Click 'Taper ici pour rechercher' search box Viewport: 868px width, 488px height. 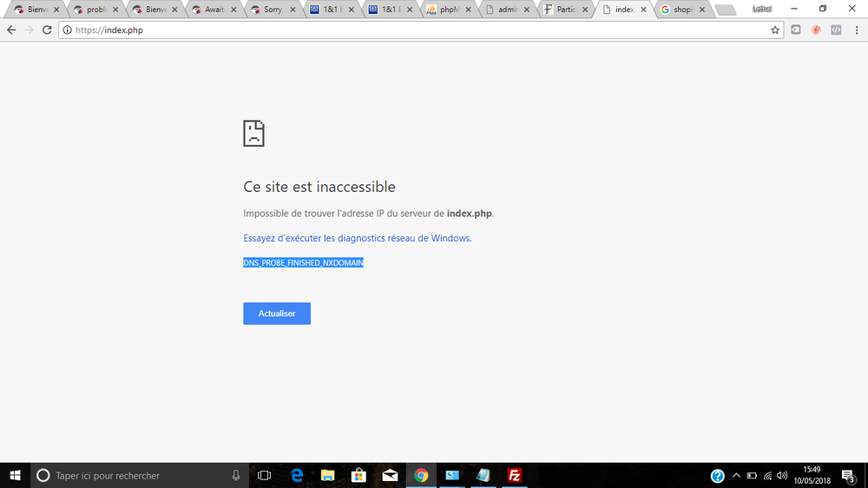[140, 475]
